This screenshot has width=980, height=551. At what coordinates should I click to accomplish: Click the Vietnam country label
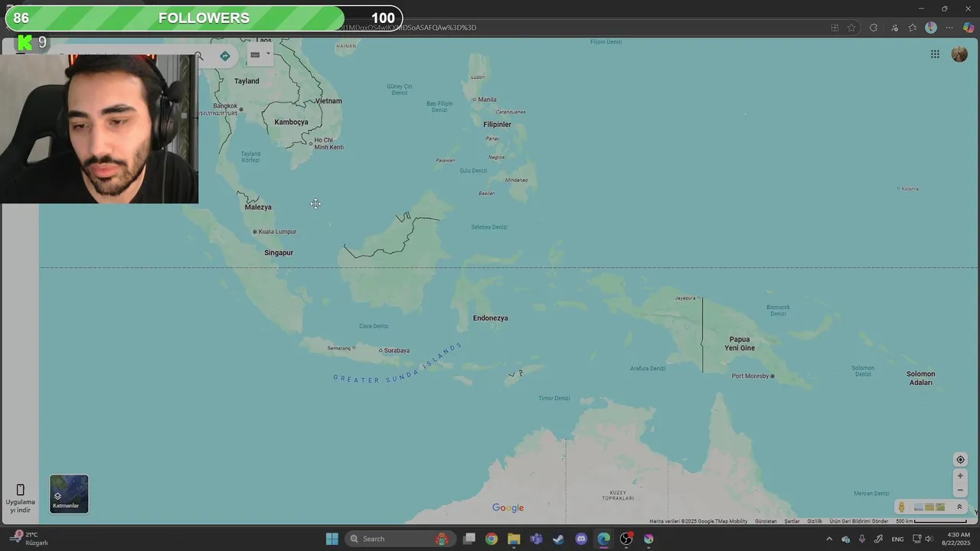click(328, 101)
